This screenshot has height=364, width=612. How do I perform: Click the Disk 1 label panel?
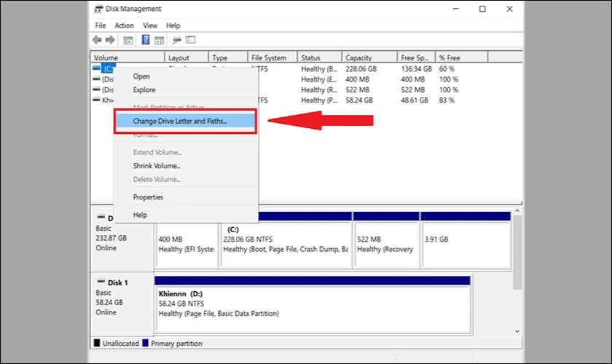click(x=122, y=303)
